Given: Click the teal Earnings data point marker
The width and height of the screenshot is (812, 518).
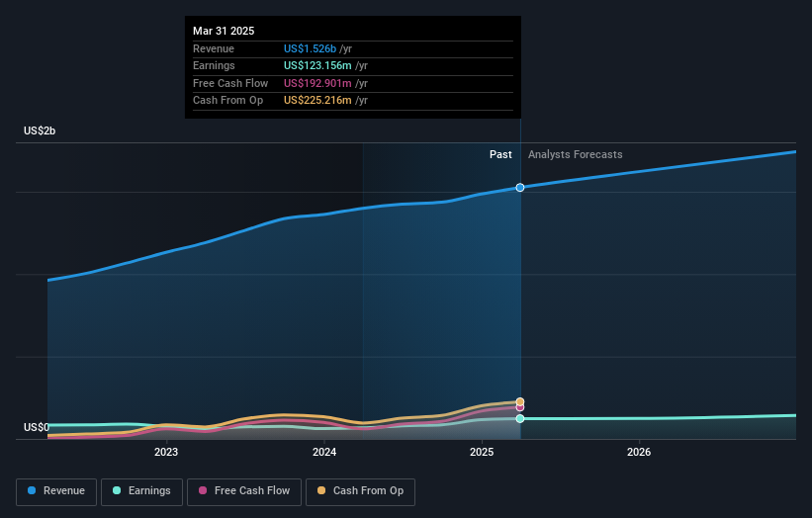Looking at the screenshot, I should [520, 418].
